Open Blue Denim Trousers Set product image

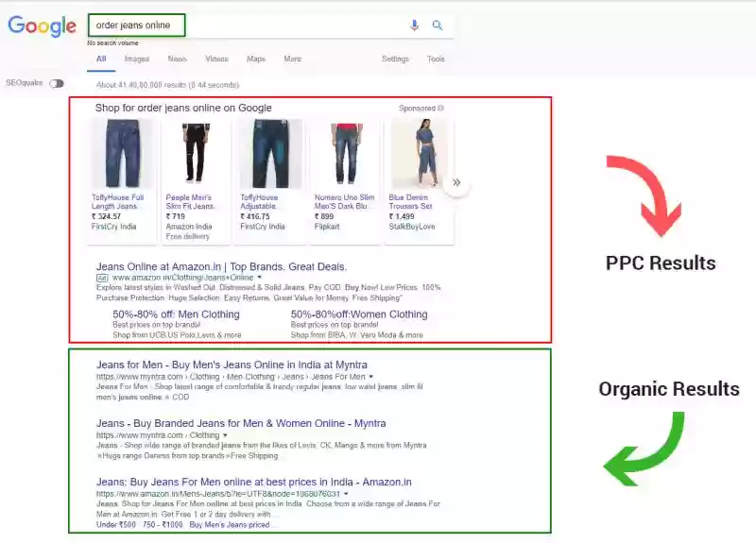(x=421, y=154)
